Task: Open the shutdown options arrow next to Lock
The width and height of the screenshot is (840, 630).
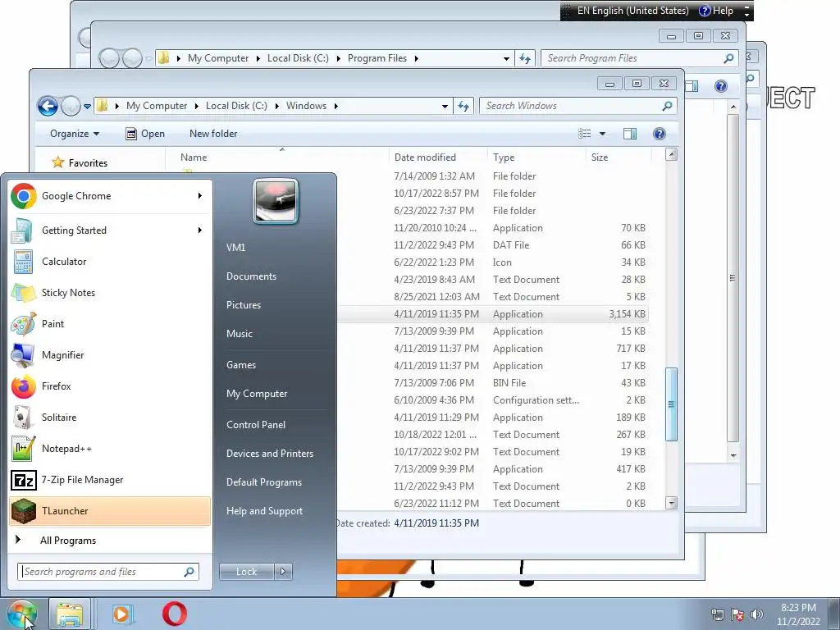Action: (x=283, y=572)
